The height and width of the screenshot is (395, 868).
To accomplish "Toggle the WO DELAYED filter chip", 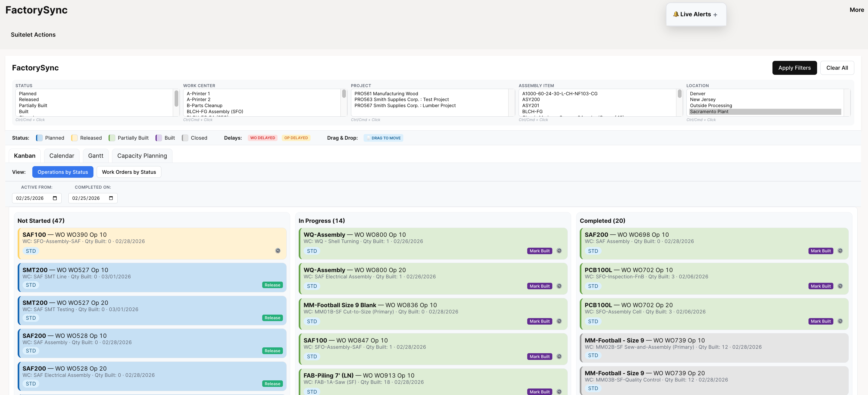I will pyautogui.click(x=262, y=138).
